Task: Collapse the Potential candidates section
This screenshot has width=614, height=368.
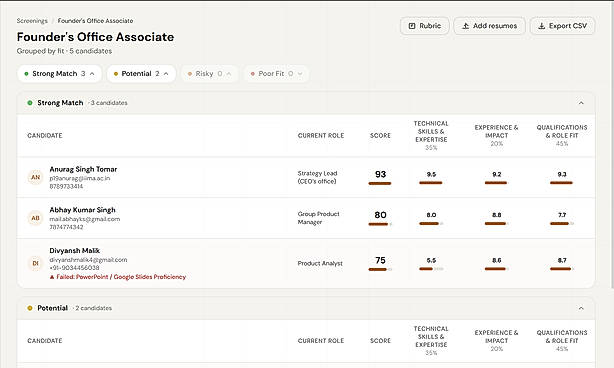Action: [x=581, y=308]
